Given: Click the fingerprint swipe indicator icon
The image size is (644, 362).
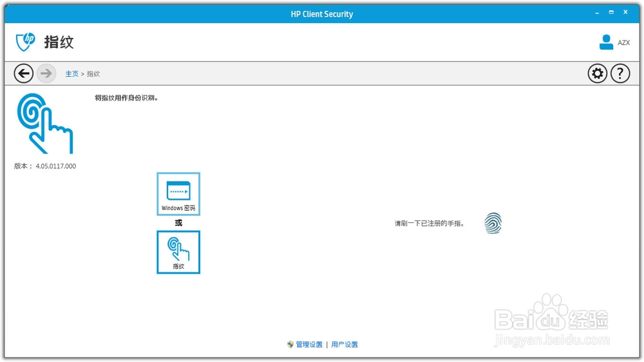Looking at the screenshot, I should coord(493,223).
